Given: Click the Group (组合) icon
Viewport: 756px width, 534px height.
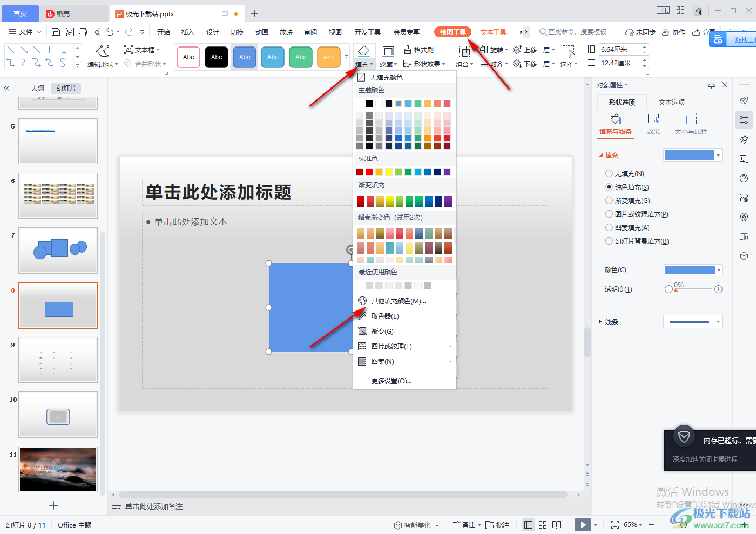Looking at the screenshot, I should 464,51.
